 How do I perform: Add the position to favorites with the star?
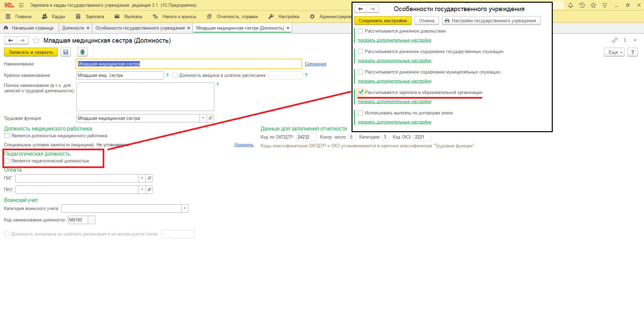pos(36,41)
